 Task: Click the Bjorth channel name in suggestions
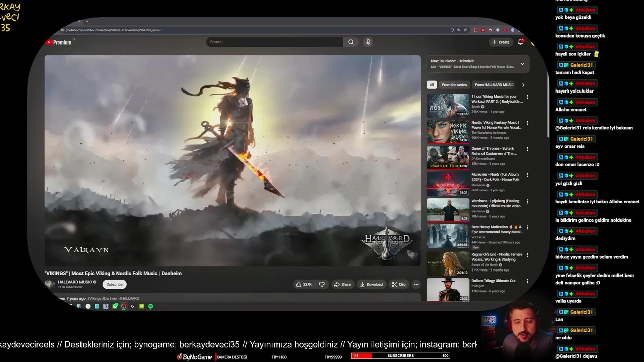pyautogui.click(x=475, y=107)
